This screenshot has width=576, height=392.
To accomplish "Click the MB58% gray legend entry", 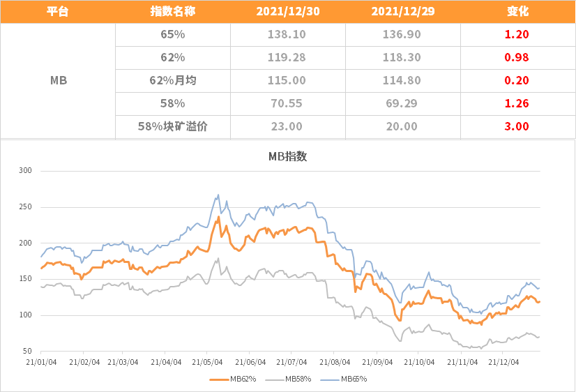I will (288, 379).
